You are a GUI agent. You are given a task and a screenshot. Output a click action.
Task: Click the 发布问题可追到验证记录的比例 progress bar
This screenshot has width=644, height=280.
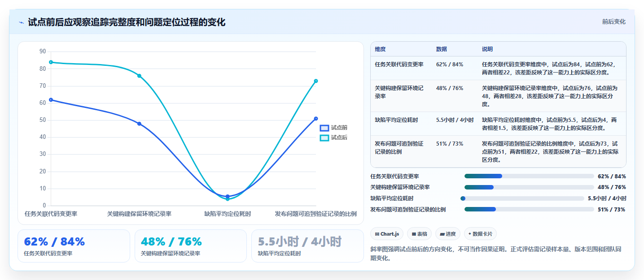(x=529, y=209)
